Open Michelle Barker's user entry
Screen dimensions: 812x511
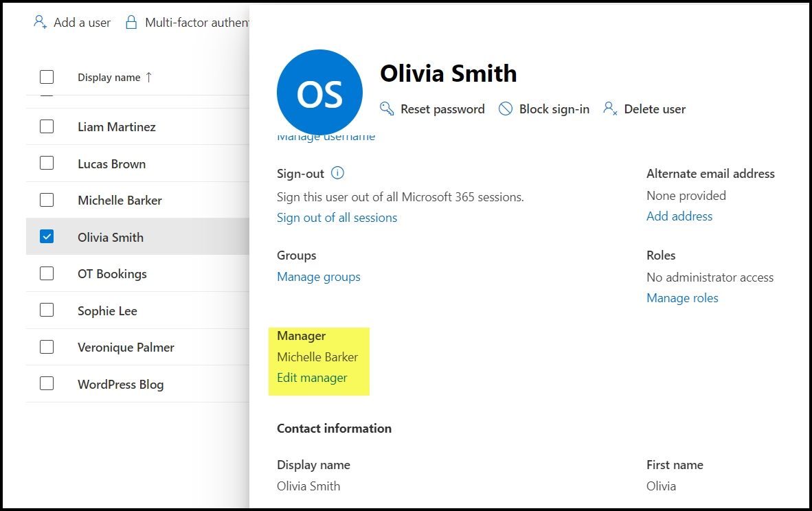point(120,201)
